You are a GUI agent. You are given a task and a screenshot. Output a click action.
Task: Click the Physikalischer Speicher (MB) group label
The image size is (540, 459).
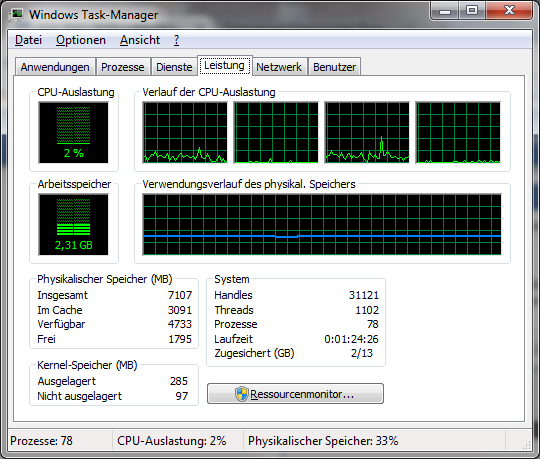pos(105,279)
